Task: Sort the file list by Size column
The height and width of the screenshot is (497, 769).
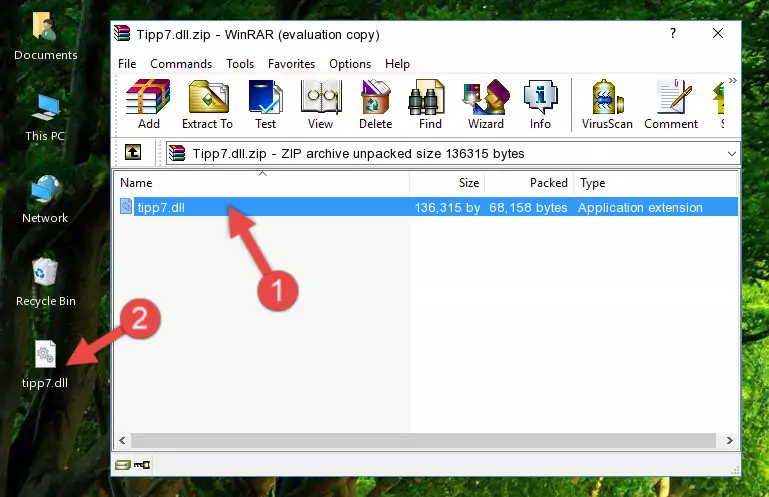Action: (x=447, y=183)
